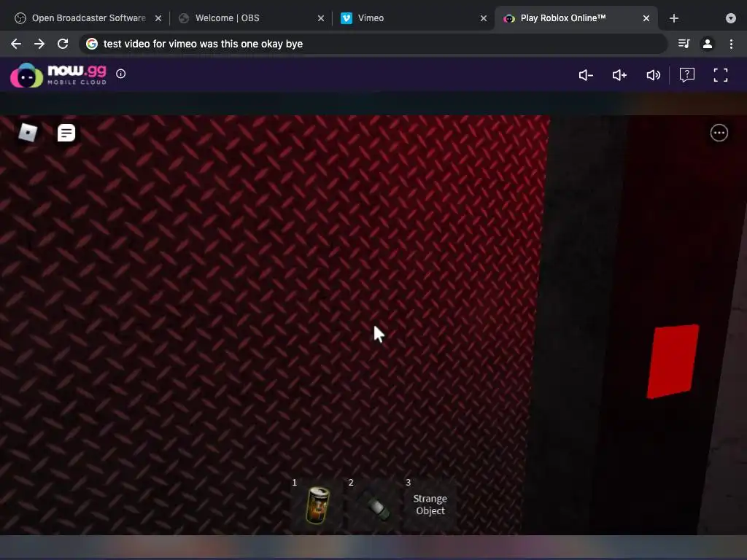Select the Strange Object inventory slot
This screenshot has height=560, width=747.
(x=430, y=505)
